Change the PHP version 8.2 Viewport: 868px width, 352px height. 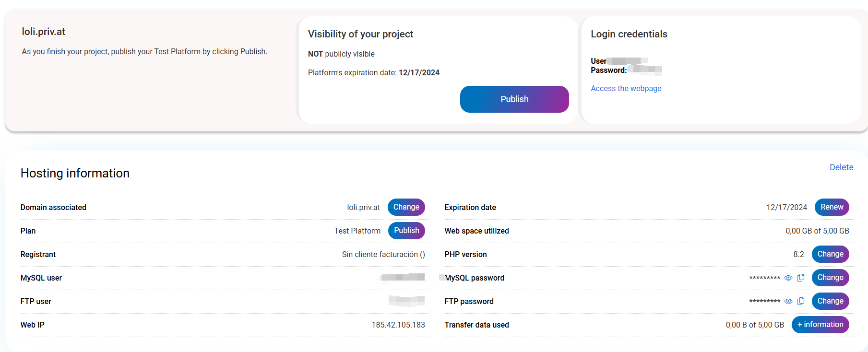click(x=830, y=254)
